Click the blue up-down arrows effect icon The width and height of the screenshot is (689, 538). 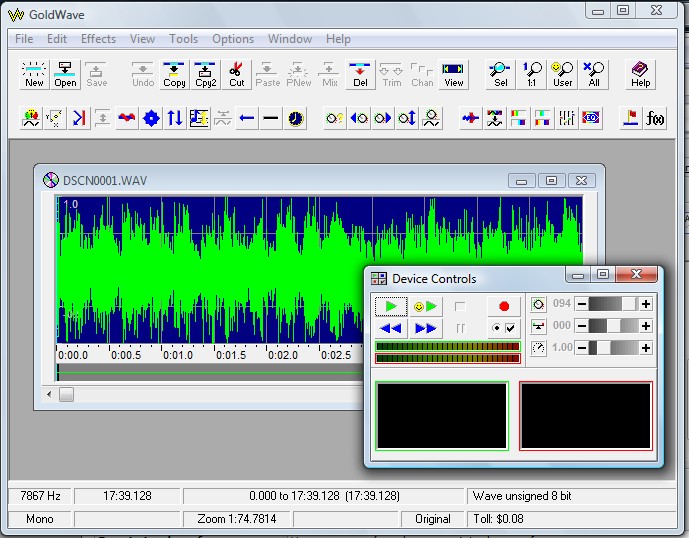point(175,118)
